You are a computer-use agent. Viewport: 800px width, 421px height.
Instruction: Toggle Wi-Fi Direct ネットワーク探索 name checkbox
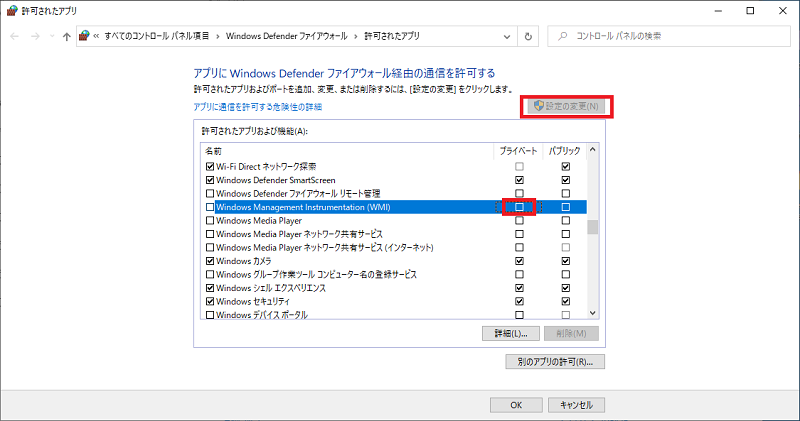[x=210, y=166]
